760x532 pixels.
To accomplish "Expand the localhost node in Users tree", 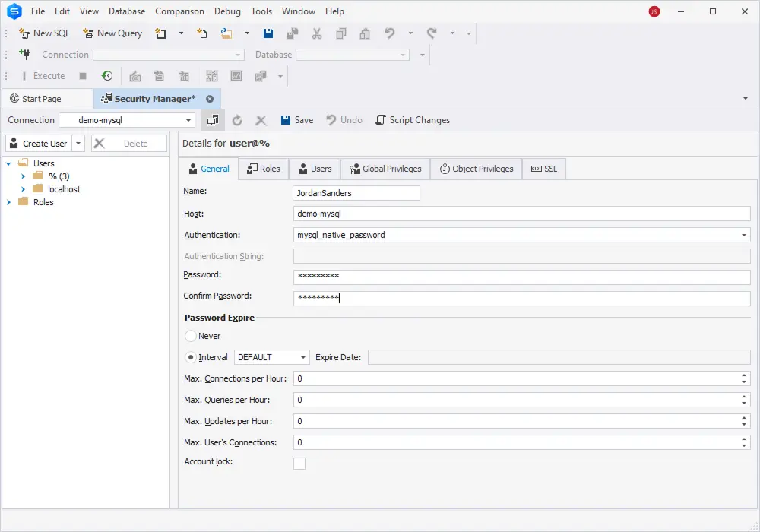I will (x=24, y=189).
